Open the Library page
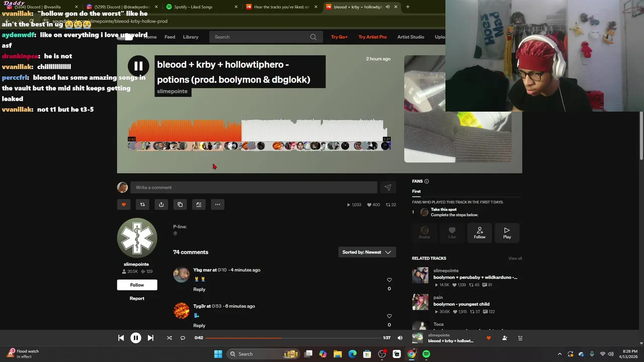The height and width of the screenshot is (362, 644). coord(191,37)
